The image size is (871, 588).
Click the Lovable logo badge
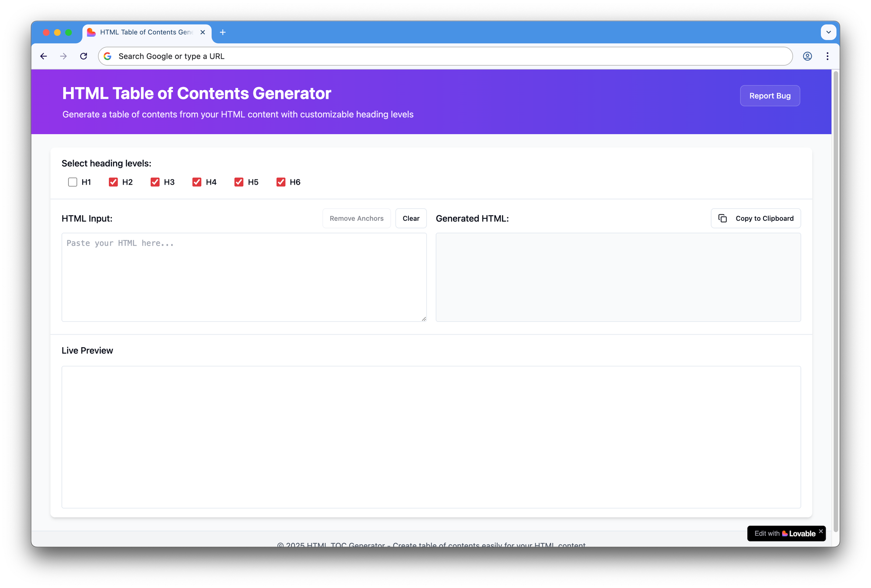click(x=784, y=534)
